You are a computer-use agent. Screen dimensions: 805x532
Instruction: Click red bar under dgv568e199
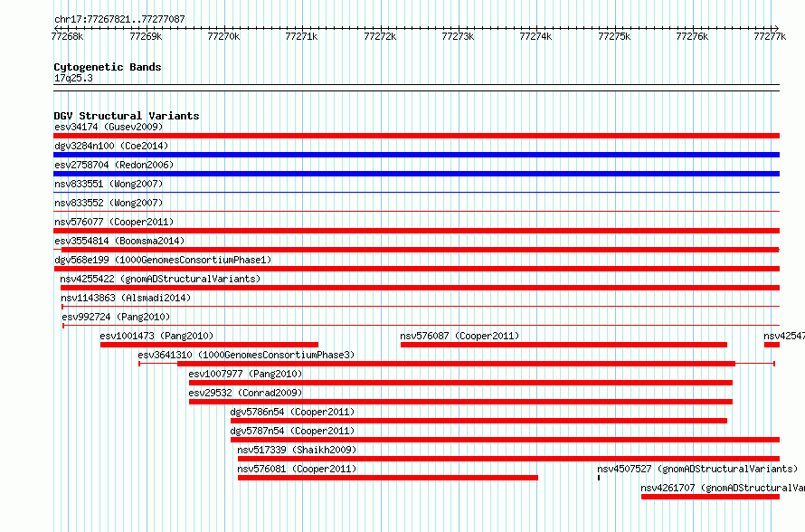pos(416,269)
